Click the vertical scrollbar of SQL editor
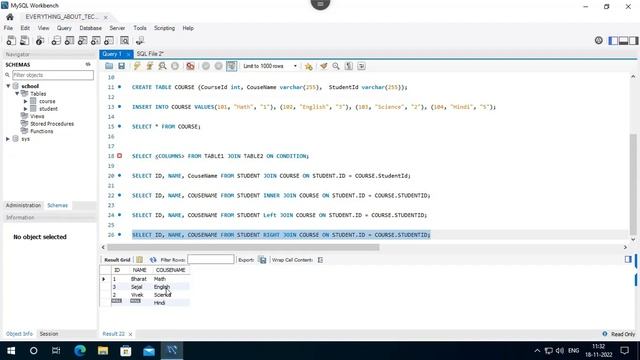 click(633, 184)
